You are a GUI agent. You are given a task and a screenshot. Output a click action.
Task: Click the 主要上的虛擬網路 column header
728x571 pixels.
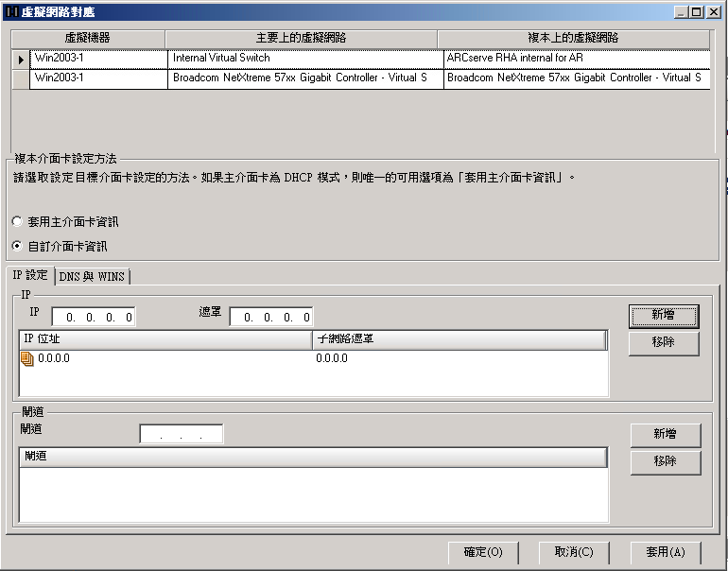(x=302, y=39)
